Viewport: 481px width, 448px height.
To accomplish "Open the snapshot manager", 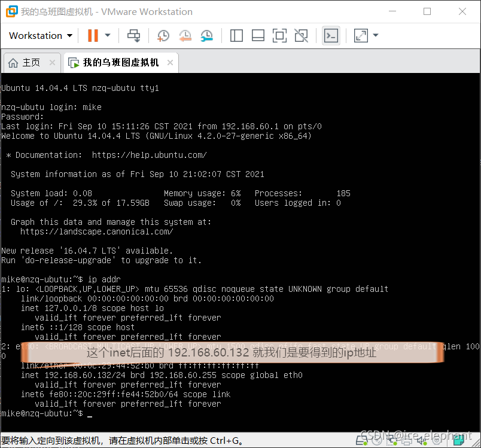I will (207, 35).
